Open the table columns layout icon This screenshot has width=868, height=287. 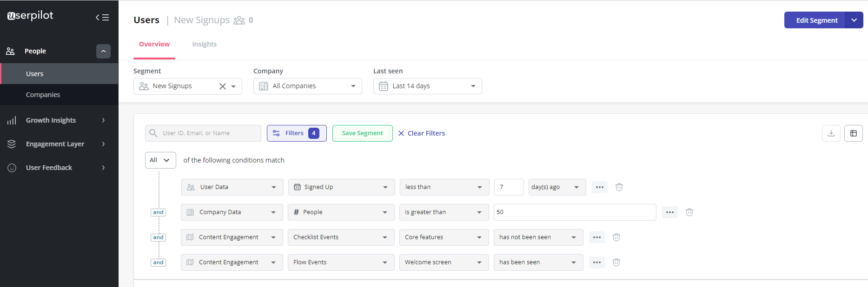coord(854,133)
